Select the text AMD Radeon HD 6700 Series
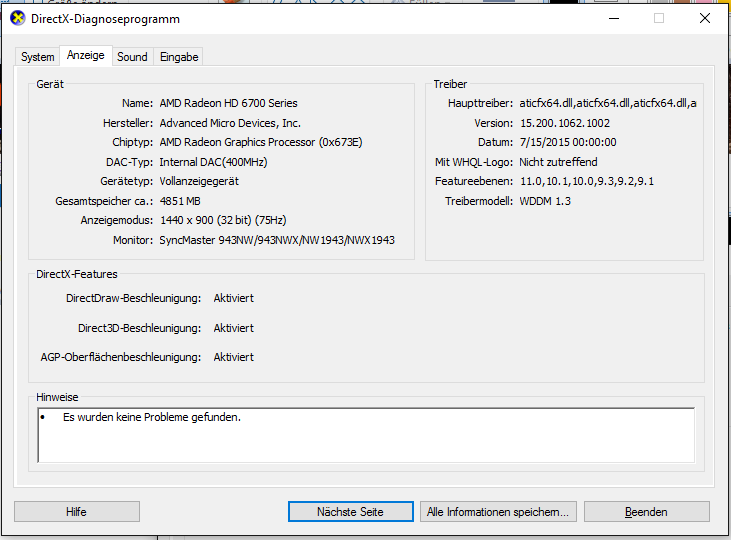This screenshot has width=731, height=540. [x=228, y=103]
